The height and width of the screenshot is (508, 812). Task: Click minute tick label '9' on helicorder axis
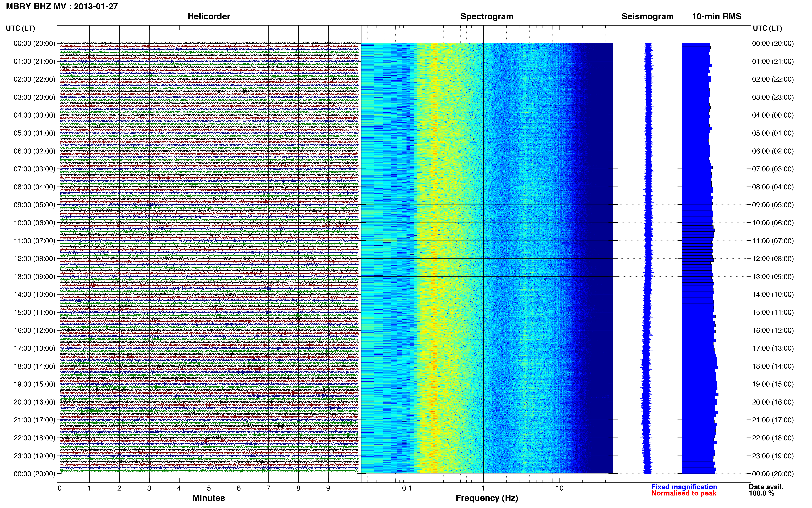pyautogui.click(x=328, y=488)
